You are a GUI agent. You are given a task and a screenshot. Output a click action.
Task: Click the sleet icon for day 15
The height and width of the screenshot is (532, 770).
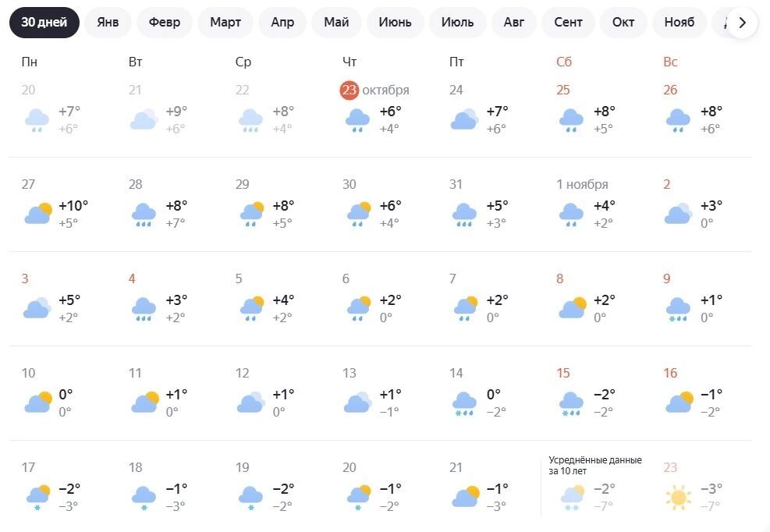click(x=572, y=403)
